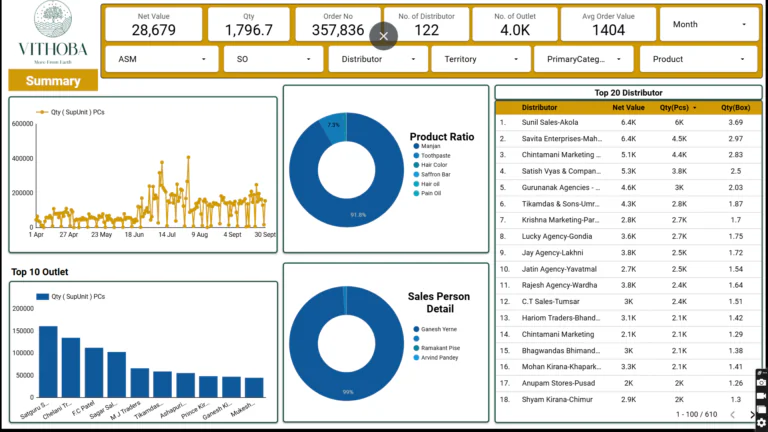This screenshot has width=768, height=432.
Task: Click the X close circle overlay
Action: coord(384,36)
